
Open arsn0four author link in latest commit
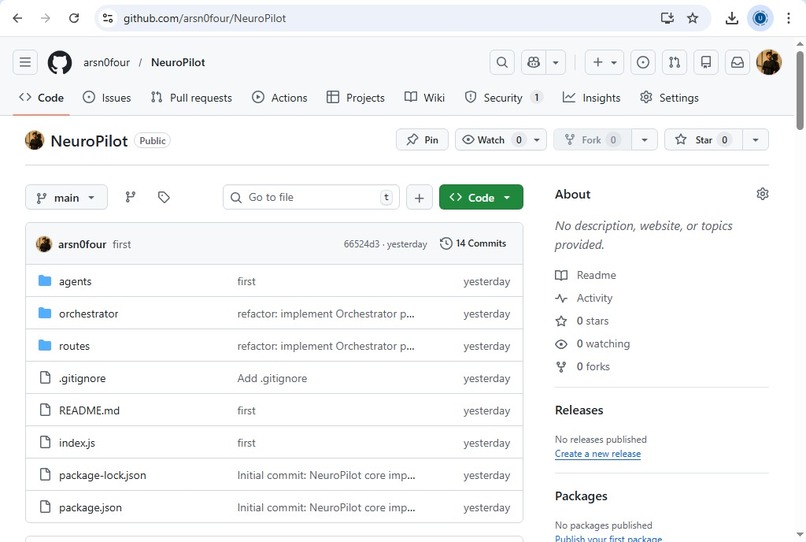point(82,244)
